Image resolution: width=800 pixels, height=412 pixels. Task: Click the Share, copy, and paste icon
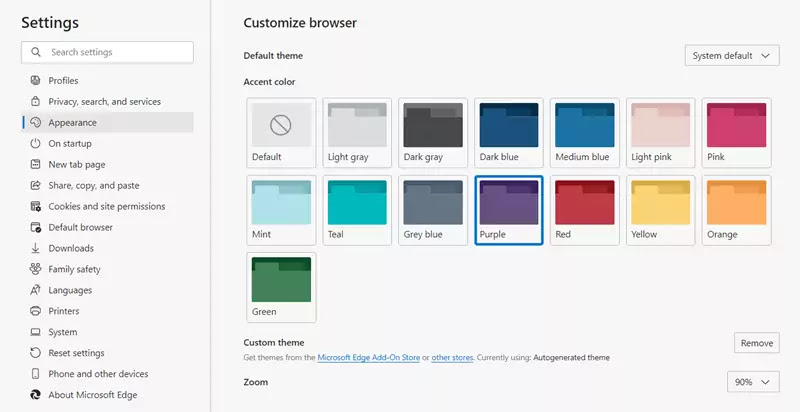[35, 185]
